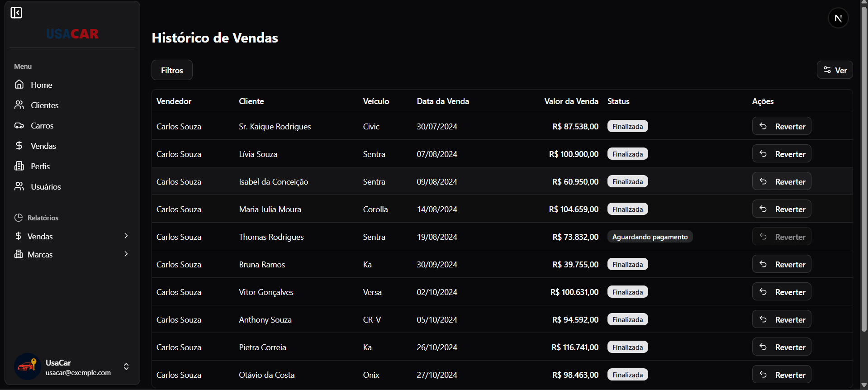The height and width of the screenshot is (390, 868).
Task: Revert Otávio da Costa's Onix sale
Action: coord(781,375)
